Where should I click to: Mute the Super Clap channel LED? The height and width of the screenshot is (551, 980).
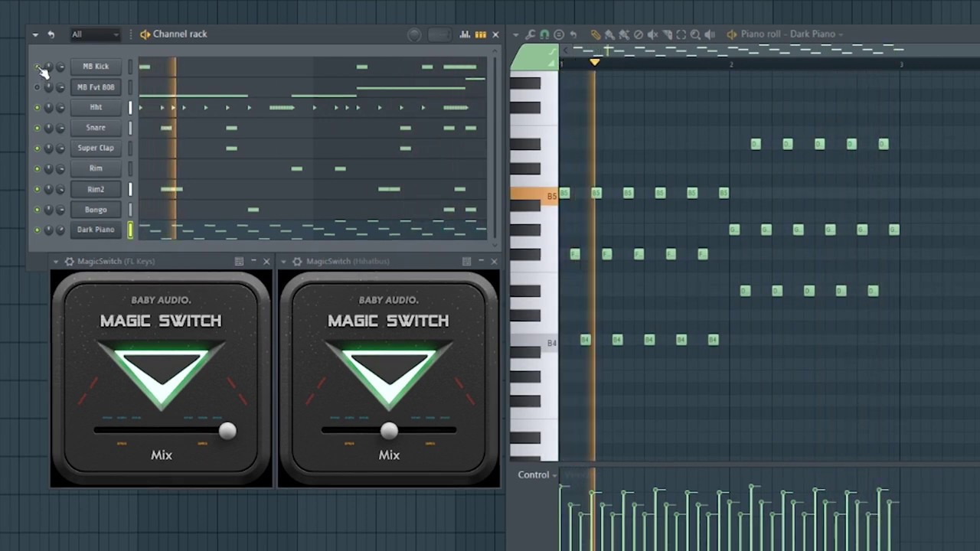[37, 148]
